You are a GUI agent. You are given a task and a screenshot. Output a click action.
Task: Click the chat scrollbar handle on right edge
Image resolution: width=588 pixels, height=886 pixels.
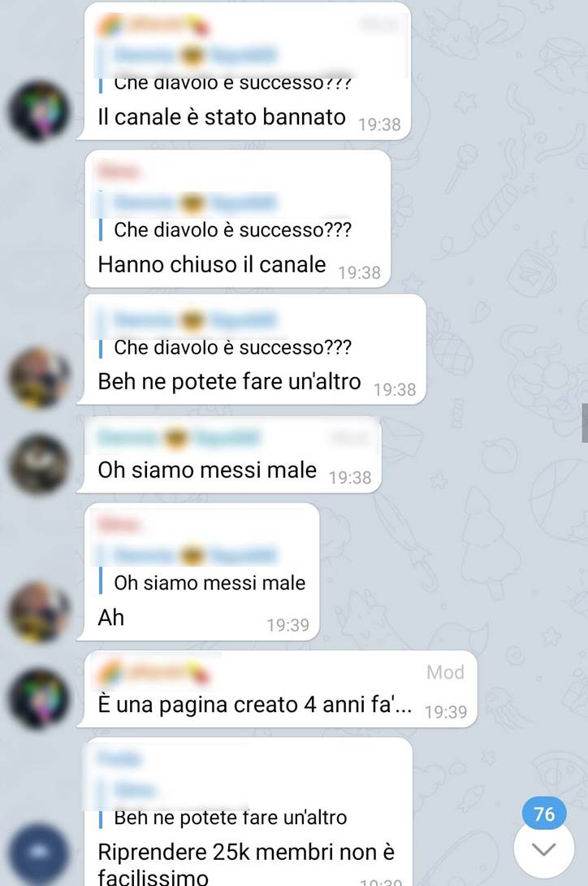pyautogui.click(x=585, y=423)
